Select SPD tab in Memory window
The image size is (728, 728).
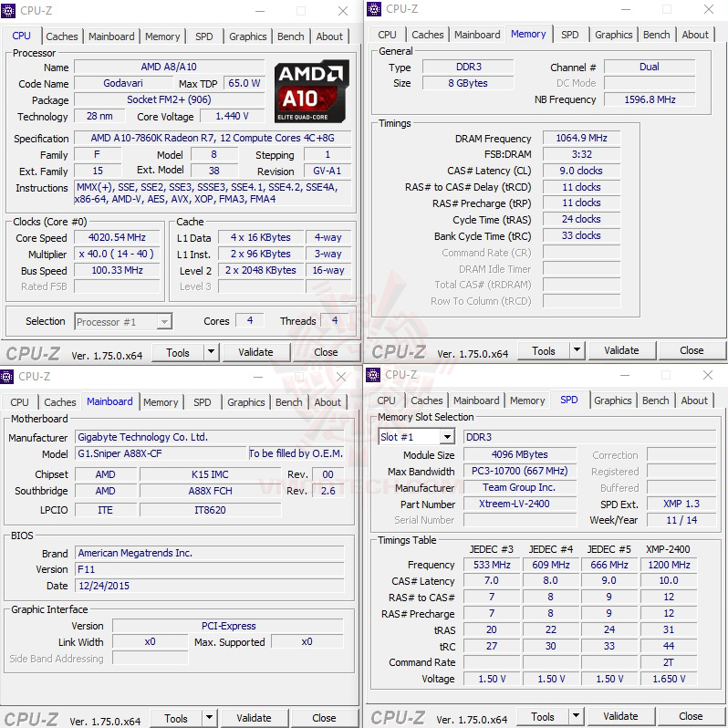(569, 35)
